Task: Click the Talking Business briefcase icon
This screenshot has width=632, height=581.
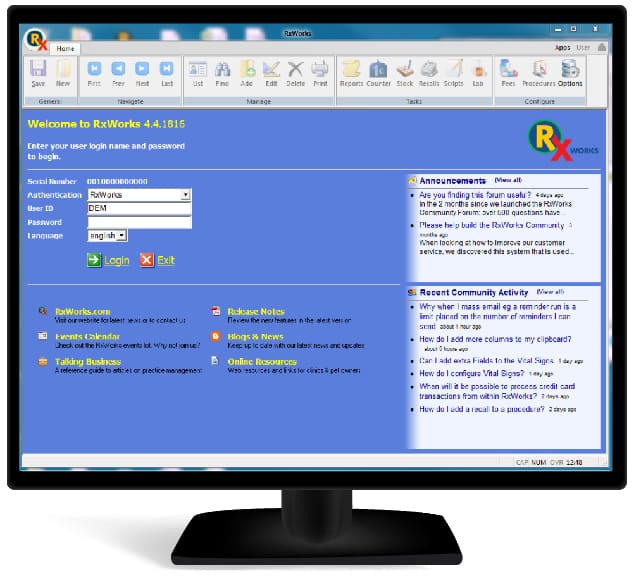Action: point(43,361)
